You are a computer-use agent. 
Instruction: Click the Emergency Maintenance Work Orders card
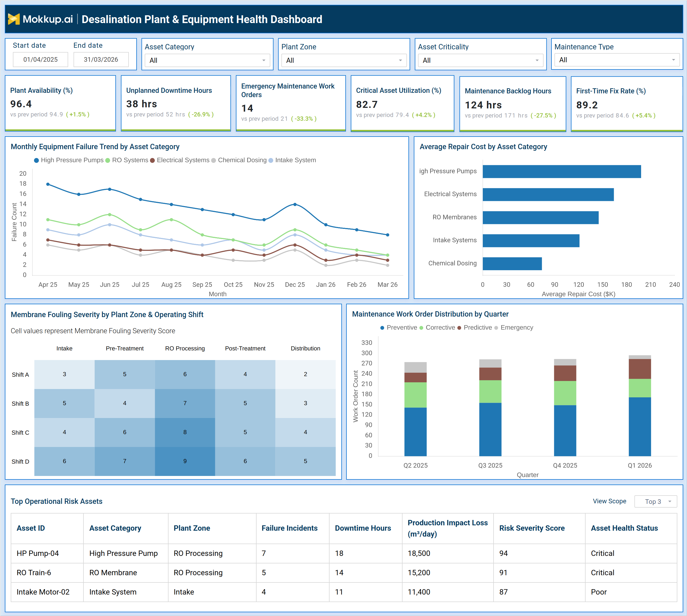291,103
